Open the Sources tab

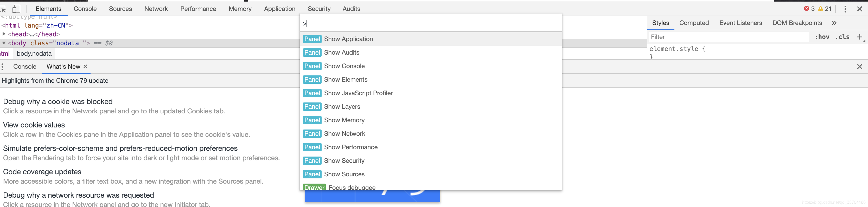click(x=120, y=9)
